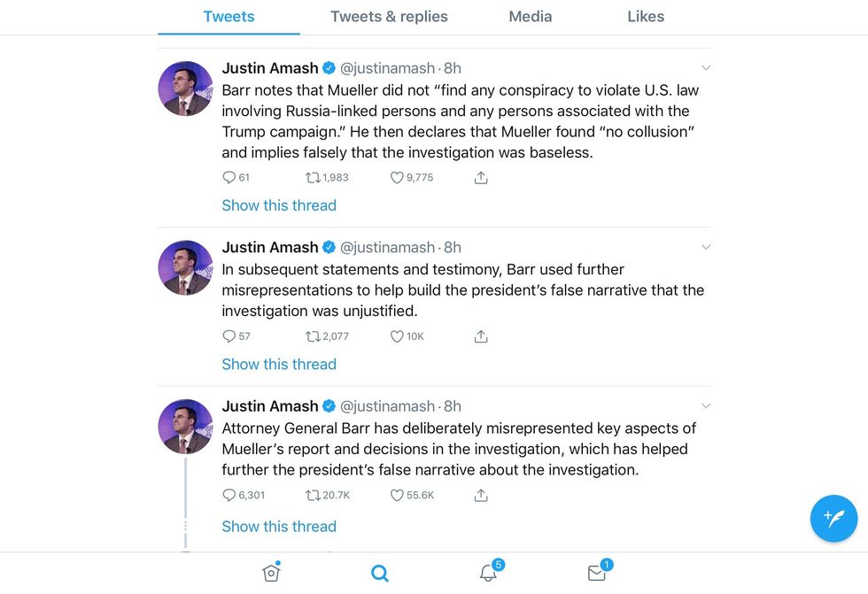This screenshot has width=868, height=594.
Task: Show this thread under the first tweet
Action: [279, 205]
